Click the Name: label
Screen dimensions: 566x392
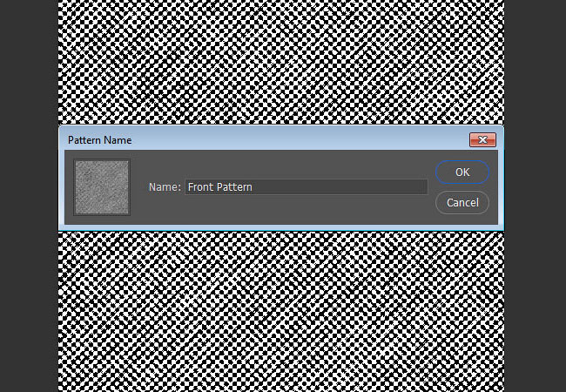[165, 187]
